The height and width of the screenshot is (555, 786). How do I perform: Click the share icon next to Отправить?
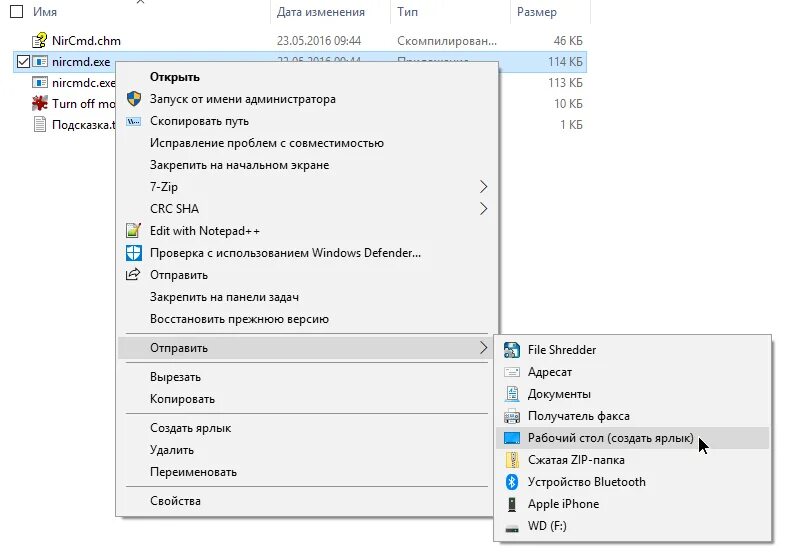(x=133, y=274)
